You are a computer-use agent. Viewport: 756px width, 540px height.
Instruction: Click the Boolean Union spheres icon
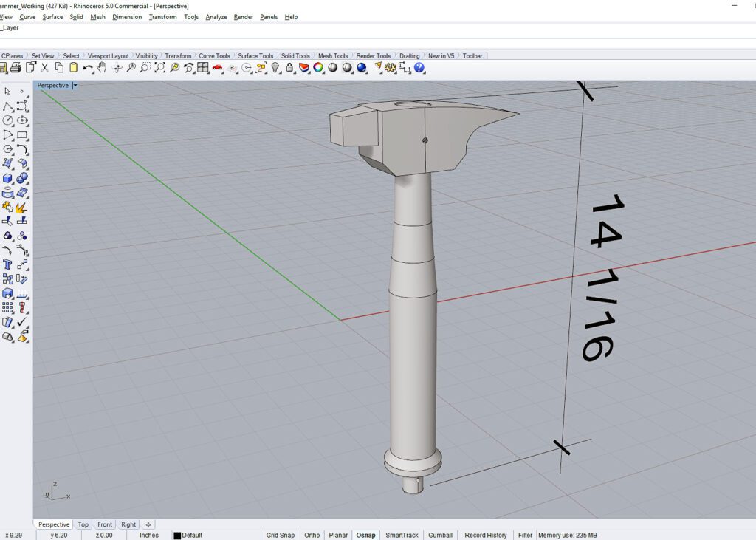[22, 179]
